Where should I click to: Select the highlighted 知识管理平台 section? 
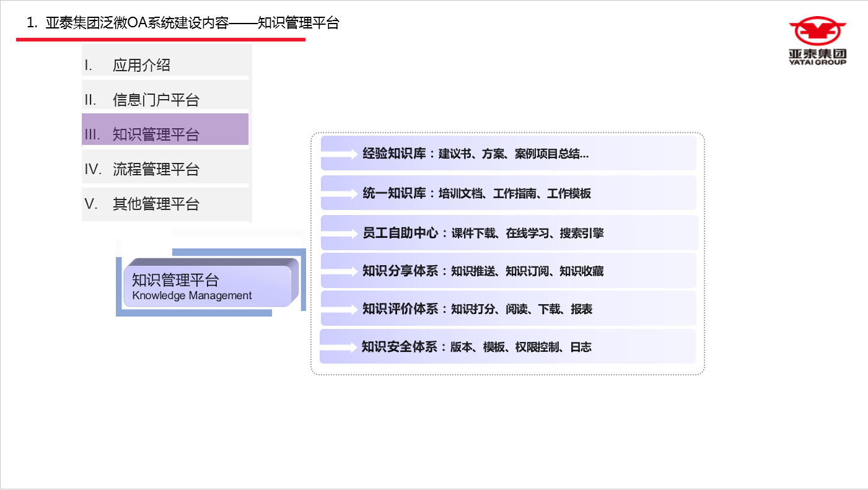(156, 134)
